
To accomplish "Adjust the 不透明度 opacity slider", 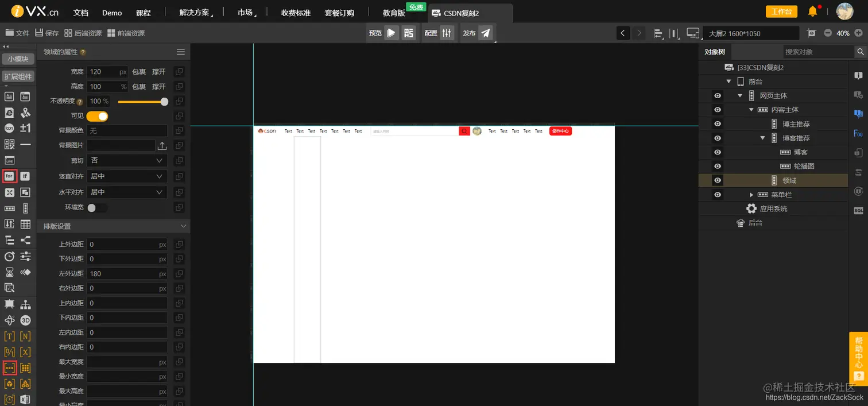I will pos(143,102).
